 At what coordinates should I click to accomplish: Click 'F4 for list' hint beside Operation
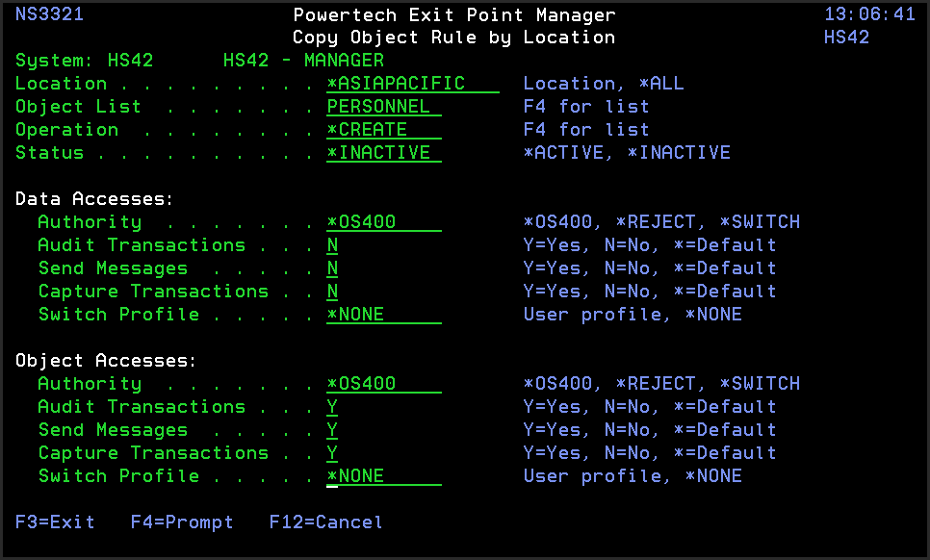586,130
